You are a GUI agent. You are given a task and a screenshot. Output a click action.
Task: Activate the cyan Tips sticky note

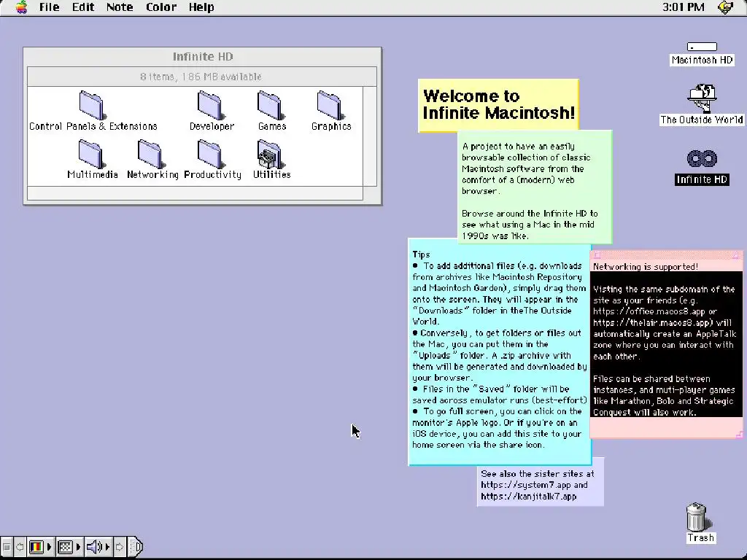click(499, 352)
